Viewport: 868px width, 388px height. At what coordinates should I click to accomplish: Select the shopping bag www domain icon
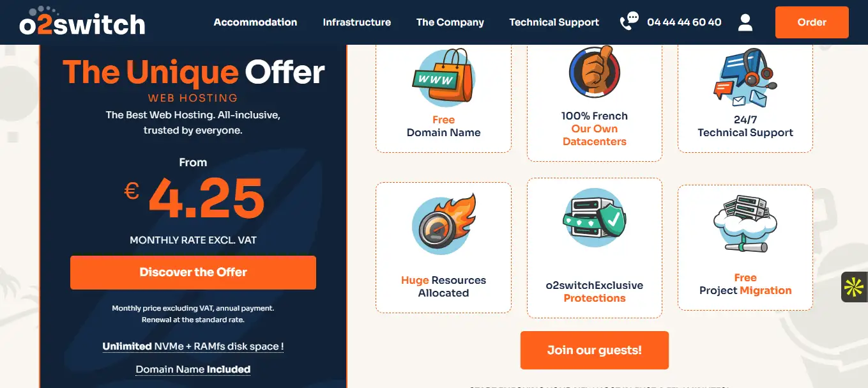pos(443,77)
